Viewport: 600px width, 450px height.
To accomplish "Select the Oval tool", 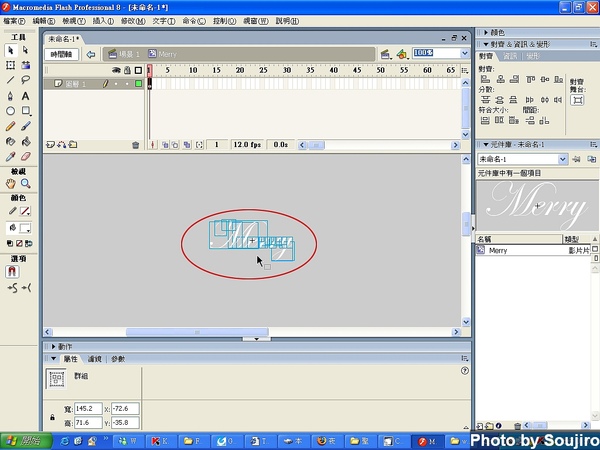I will coord(11,111).
